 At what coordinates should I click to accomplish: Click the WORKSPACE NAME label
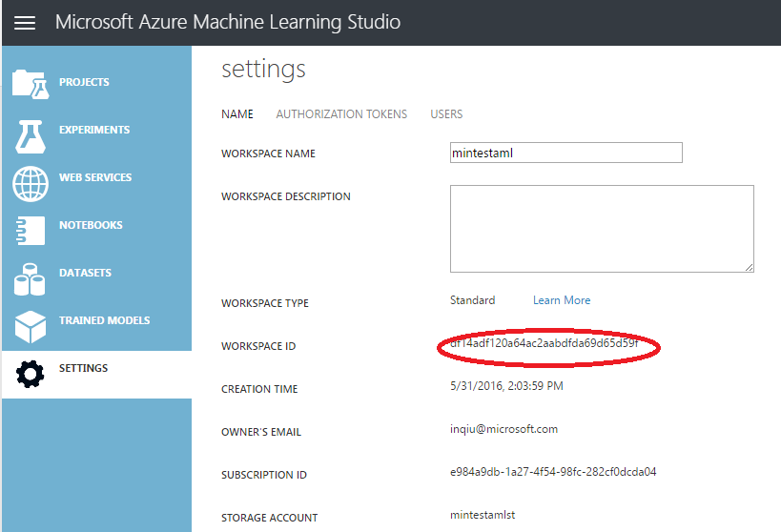click(x=268, y=153)
